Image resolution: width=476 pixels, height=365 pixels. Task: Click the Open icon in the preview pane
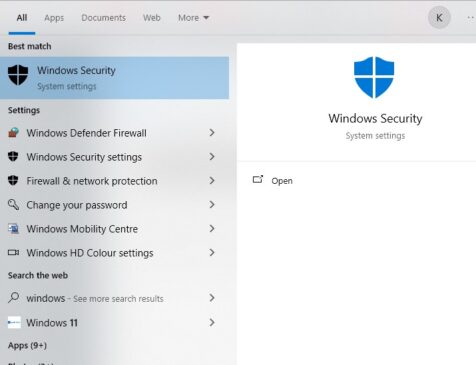pyautogui.click(x=258, y=180)
